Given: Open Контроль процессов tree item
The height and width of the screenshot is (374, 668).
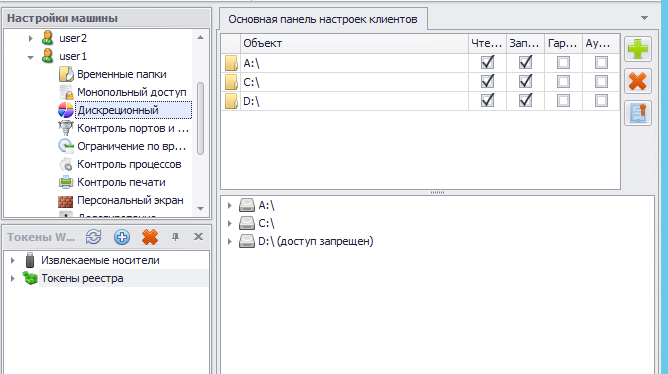Looking at the screenshot, I should (129, 164).
